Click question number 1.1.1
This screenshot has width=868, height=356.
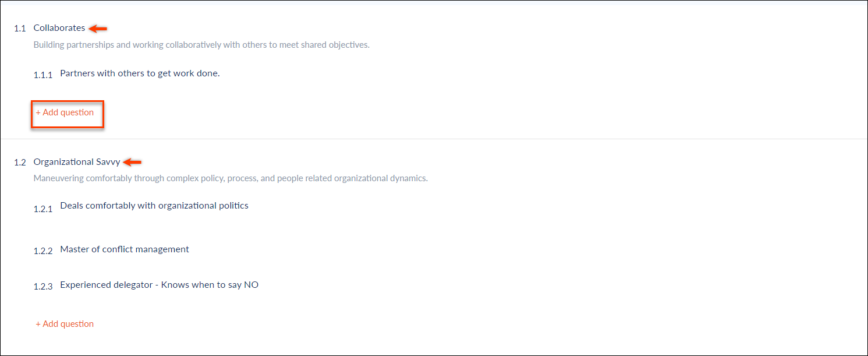pos(43,75)
